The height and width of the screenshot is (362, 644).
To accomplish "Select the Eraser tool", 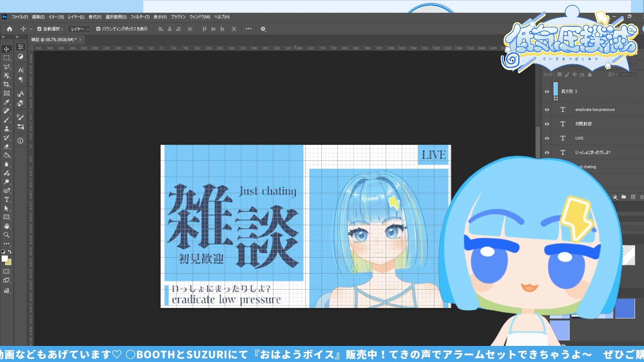I will pyautogui.click(x=7, y=146).
